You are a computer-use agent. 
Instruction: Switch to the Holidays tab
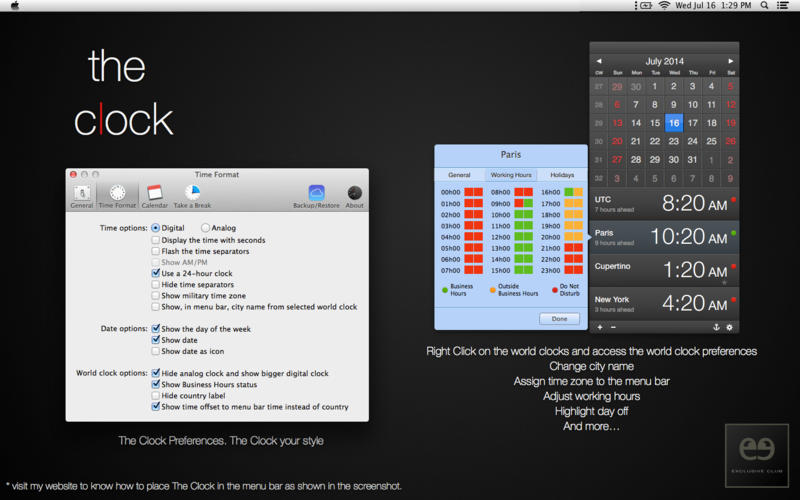click(562, 174)
